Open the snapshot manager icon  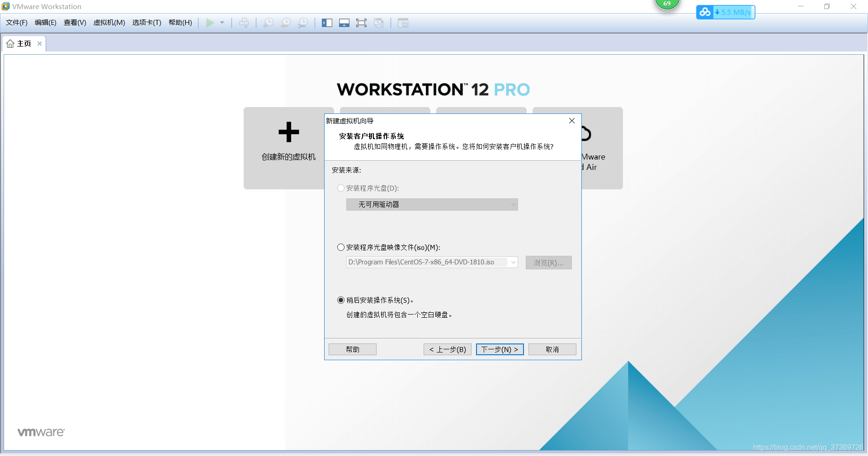[303, 23]
